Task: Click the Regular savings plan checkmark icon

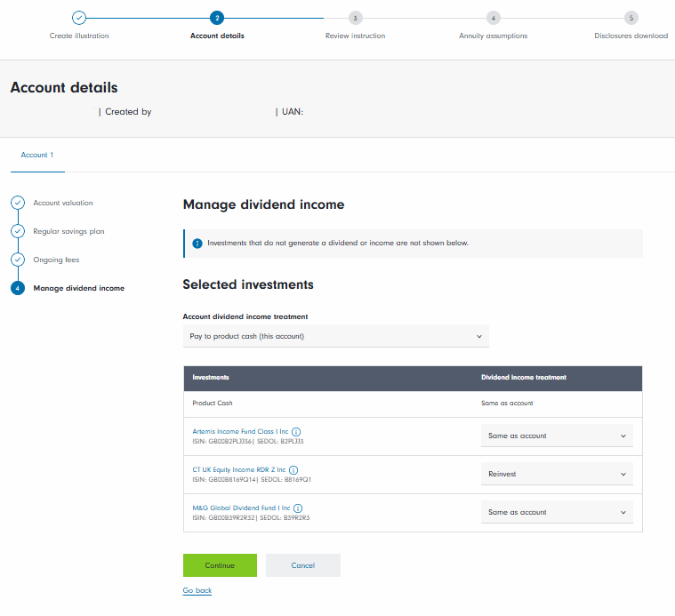Action: point(18,231)
